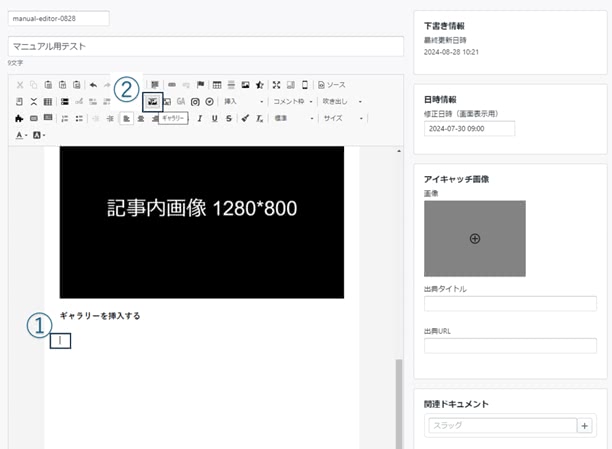Image resolution: width=612 pixels, height=449 pixels.
Task: Click the copy formatting brush icon
Action: (245, 118)
